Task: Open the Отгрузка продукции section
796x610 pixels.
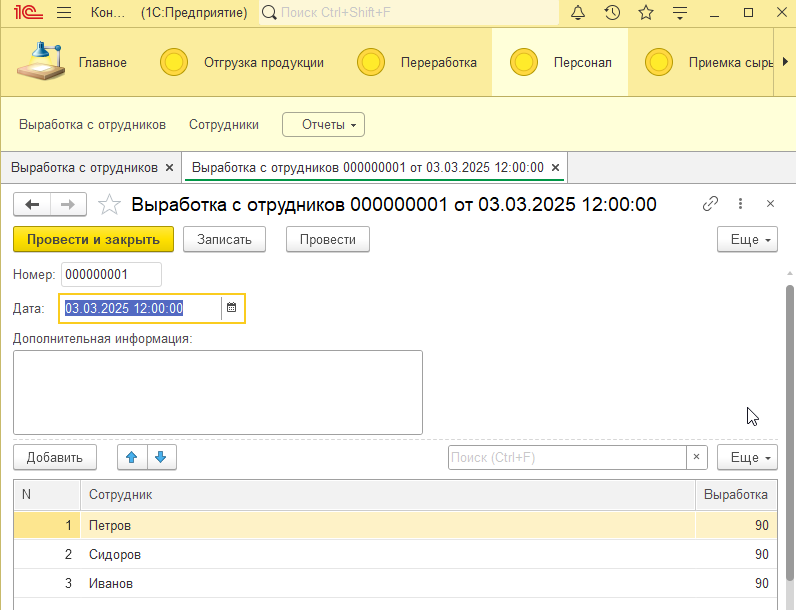Action: [263, 62]
